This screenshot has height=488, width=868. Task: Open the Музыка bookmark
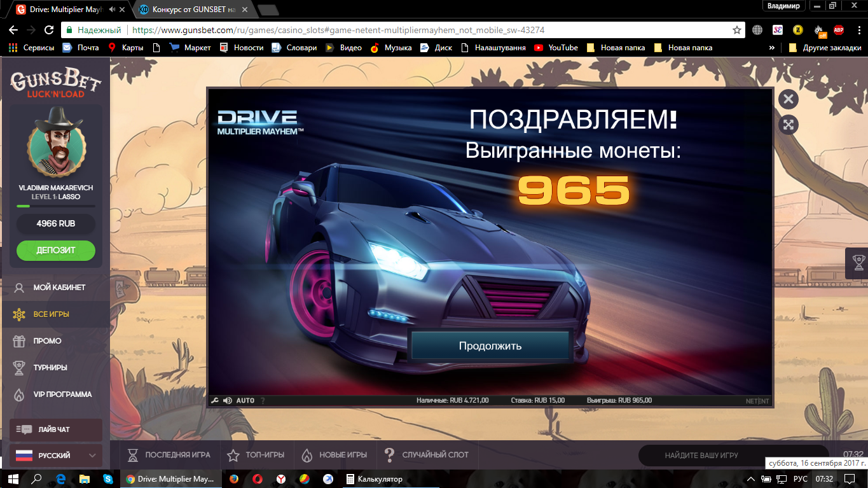[x=391, y=48]
